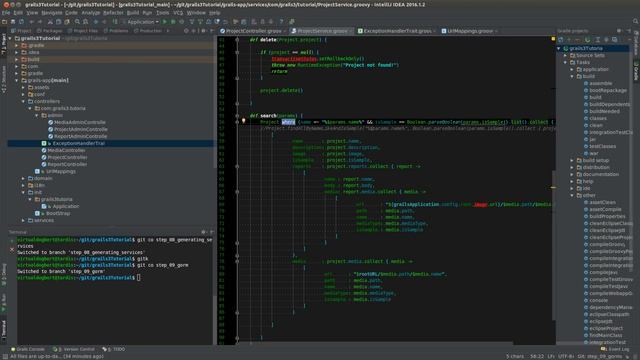Click the Cut scissors icon in the toolbar
This screenshot has width=640, height=360.
[50, 22]
